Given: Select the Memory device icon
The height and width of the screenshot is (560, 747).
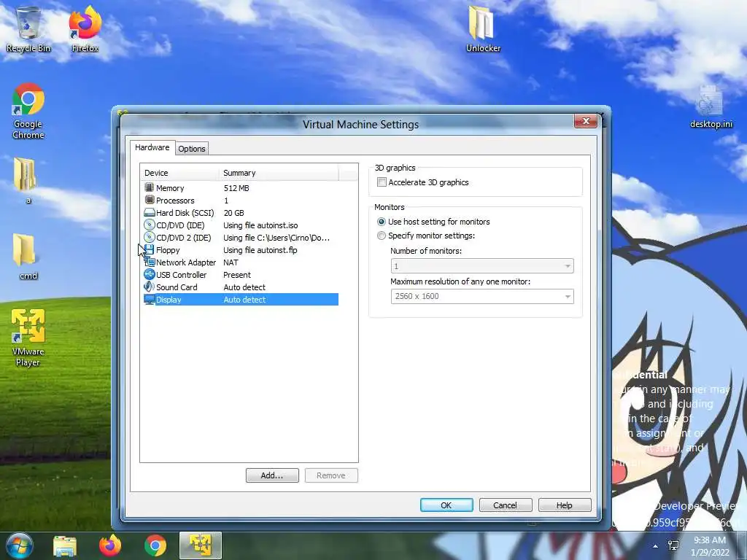Looking at the screenshot, I should tap(149, 187).
